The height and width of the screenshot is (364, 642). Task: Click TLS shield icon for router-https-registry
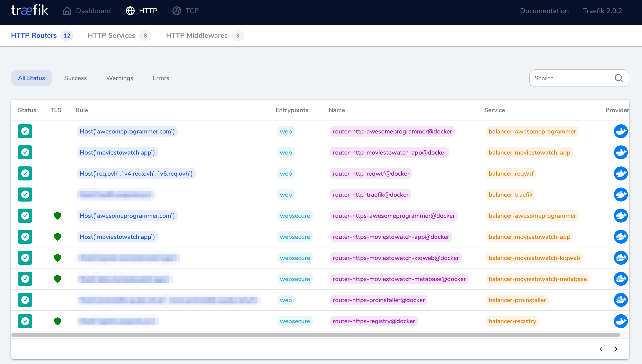pyautogui.click(x=58, y=321)
